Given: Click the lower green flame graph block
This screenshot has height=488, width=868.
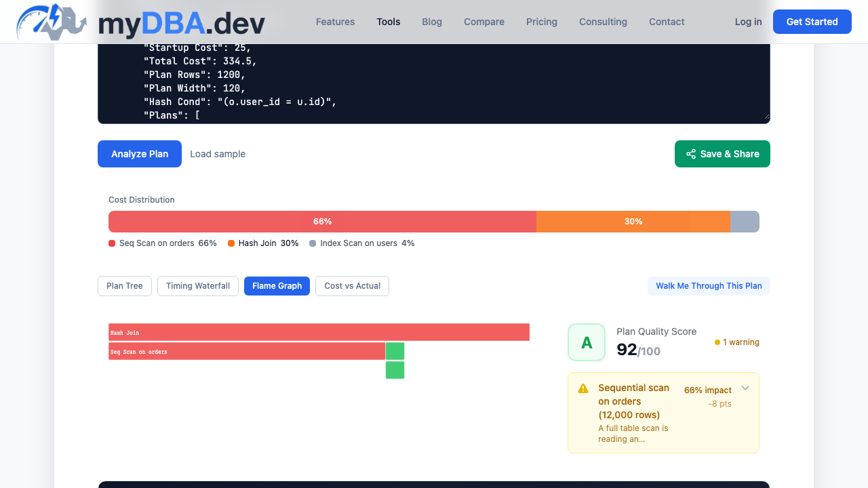Looking at the screenshot, I should click(395, 370).
